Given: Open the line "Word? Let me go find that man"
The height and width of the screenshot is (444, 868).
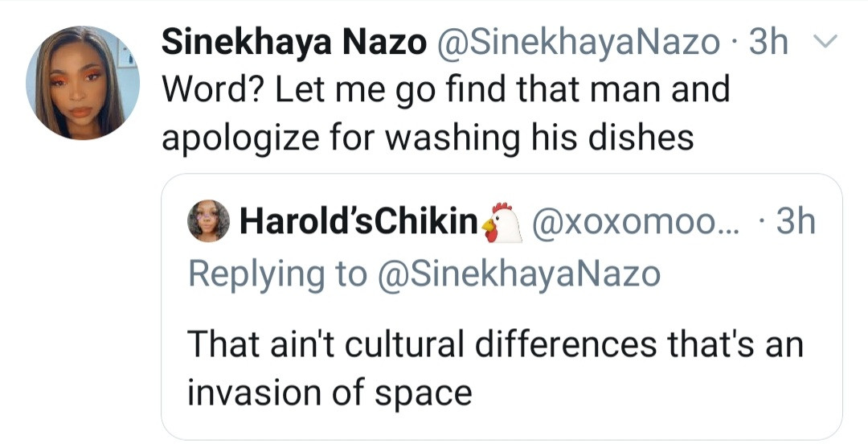Looking at the screenshot, I should click(446, 88).
